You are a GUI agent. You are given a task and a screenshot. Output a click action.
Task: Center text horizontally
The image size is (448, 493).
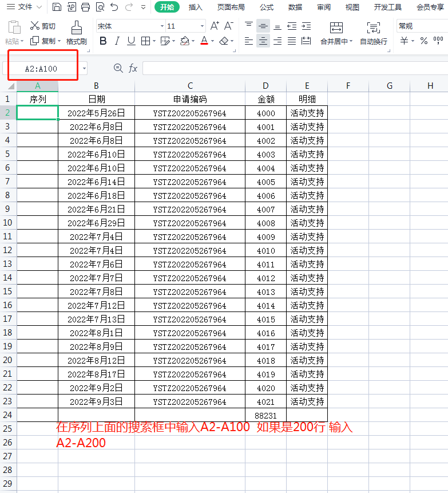pyautogui.click(x=263, y=41)
